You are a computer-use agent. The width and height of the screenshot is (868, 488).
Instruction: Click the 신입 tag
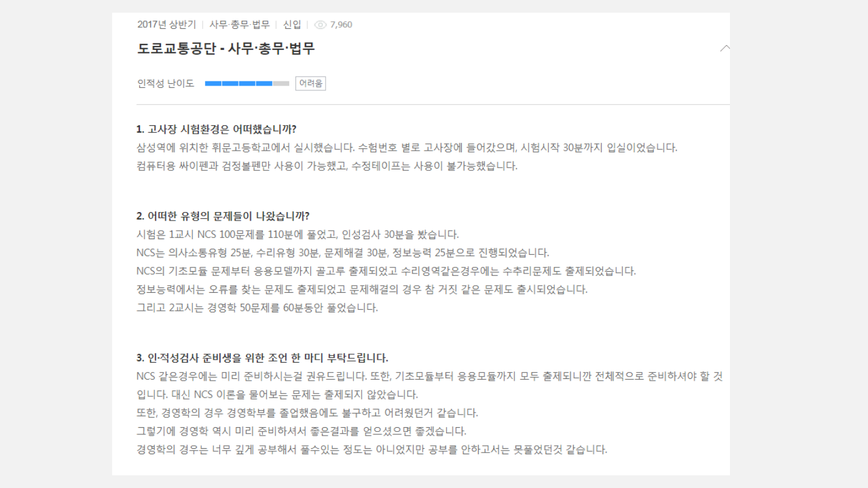[x=292, y=25]
